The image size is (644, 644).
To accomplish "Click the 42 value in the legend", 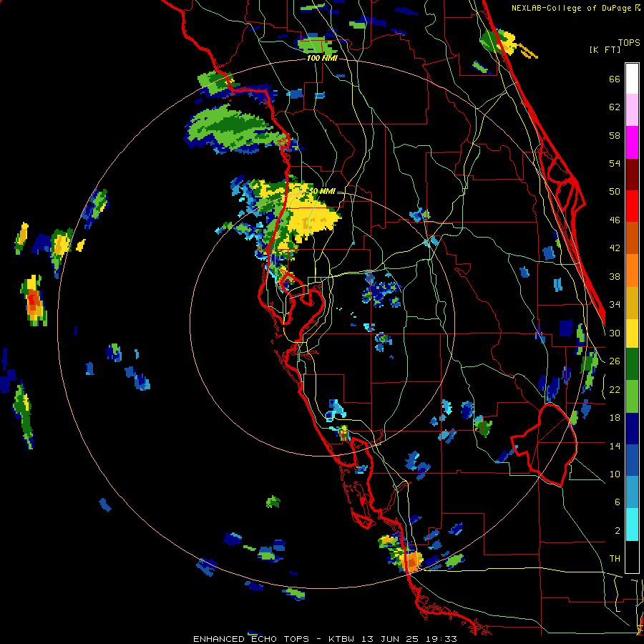I will tap(615, 248).
